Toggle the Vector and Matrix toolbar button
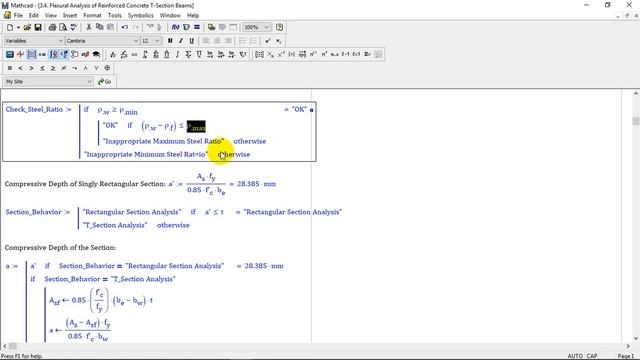This screenshot has height=360, width=640. click(31, 54)
